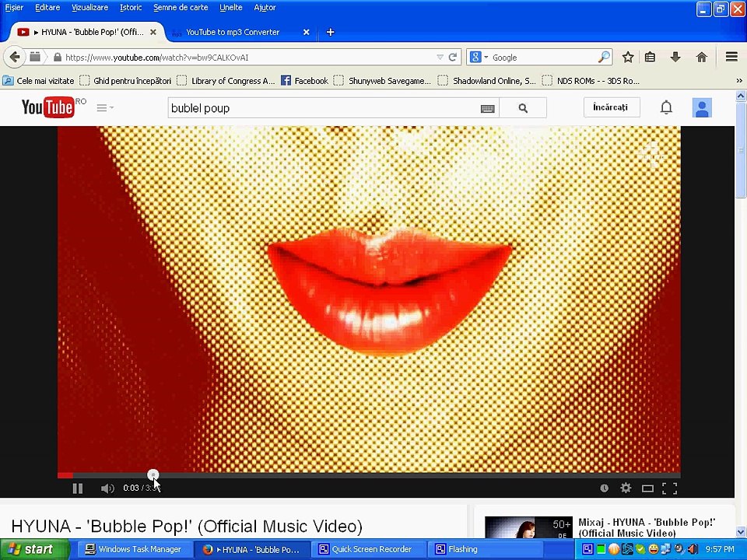Click the Mixaj HYUNA Bubble Pop thumbnail
The image size is (747, 560).
528,527
